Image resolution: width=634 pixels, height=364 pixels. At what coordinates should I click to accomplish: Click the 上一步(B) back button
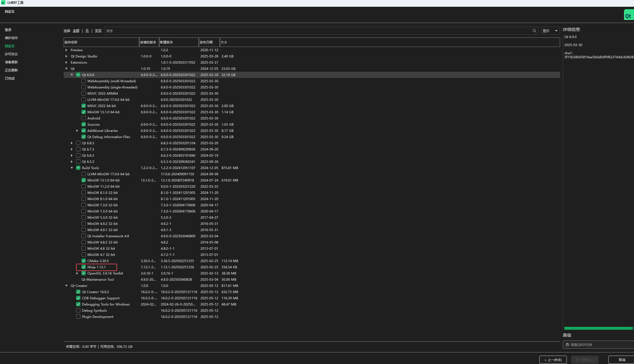(x=553, y=360)
